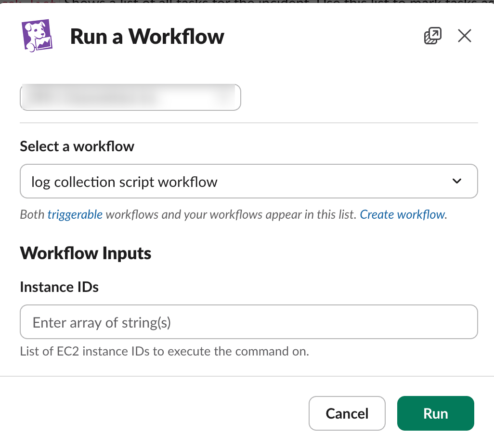Select the blurred ID field at the top
This screenshot has width=494, height=448.
point(130,97)
